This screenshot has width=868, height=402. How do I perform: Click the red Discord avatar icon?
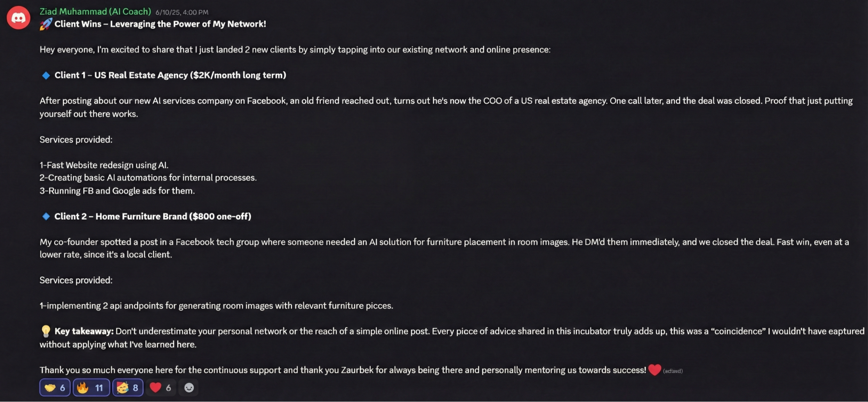point(18,18)
